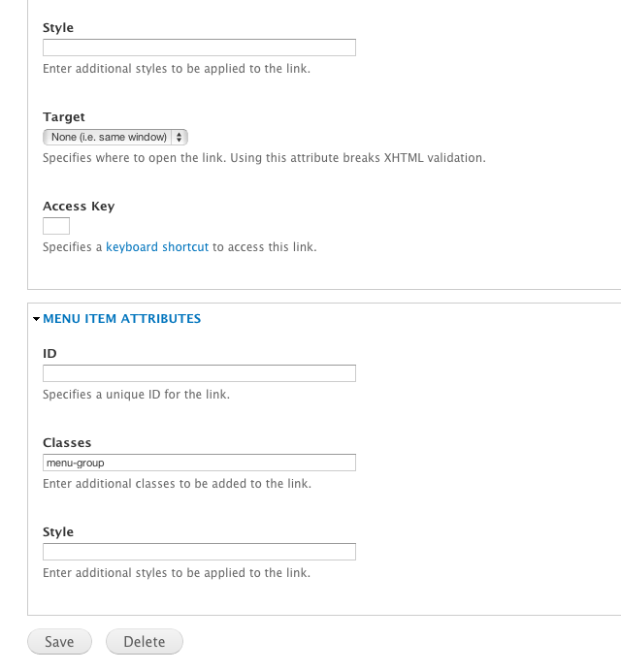Save the menu link settings
621x672 pixels.
[59, 642]
